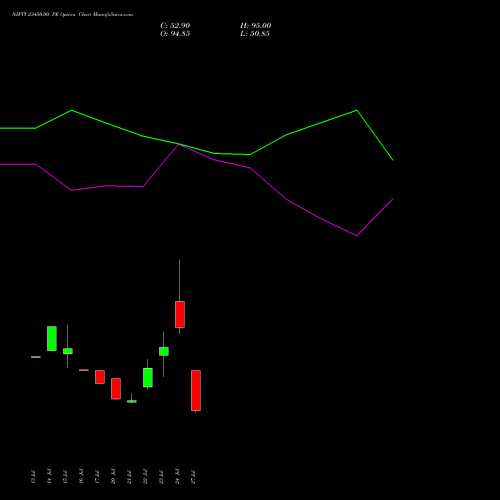Click the high value H: 95.00

pos(255,26)
